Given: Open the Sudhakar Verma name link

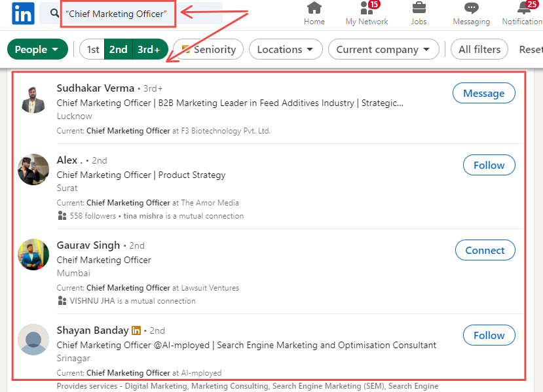Looking at the screenshot, I should tap(95, 88).
